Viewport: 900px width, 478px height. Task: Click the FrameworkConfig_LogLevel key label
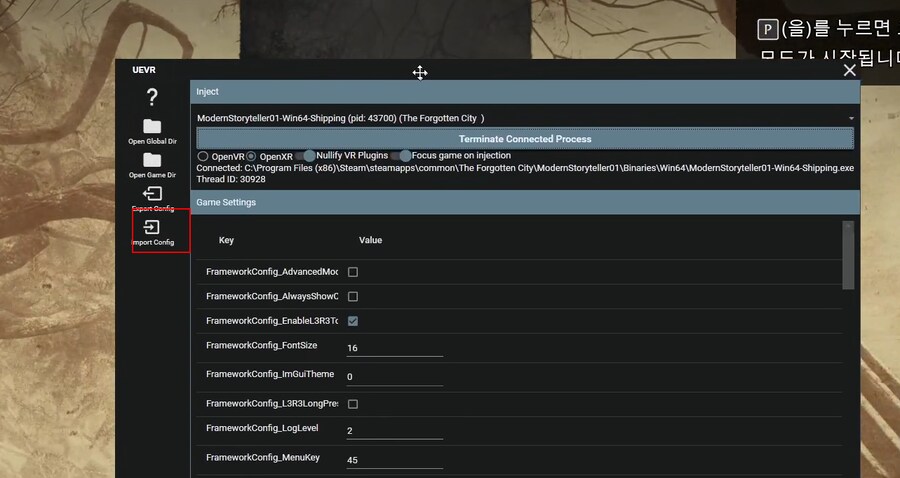pos(262,428)
